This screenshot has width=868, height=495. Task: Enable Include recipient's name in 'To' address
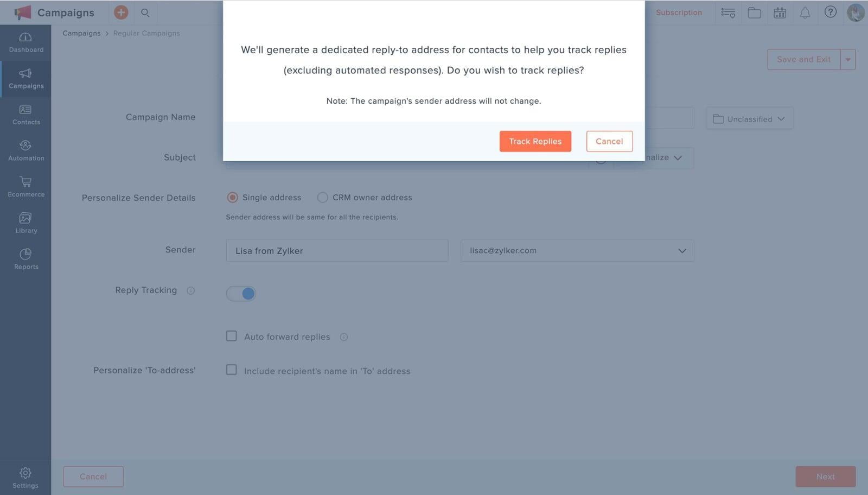coord(232,370)
